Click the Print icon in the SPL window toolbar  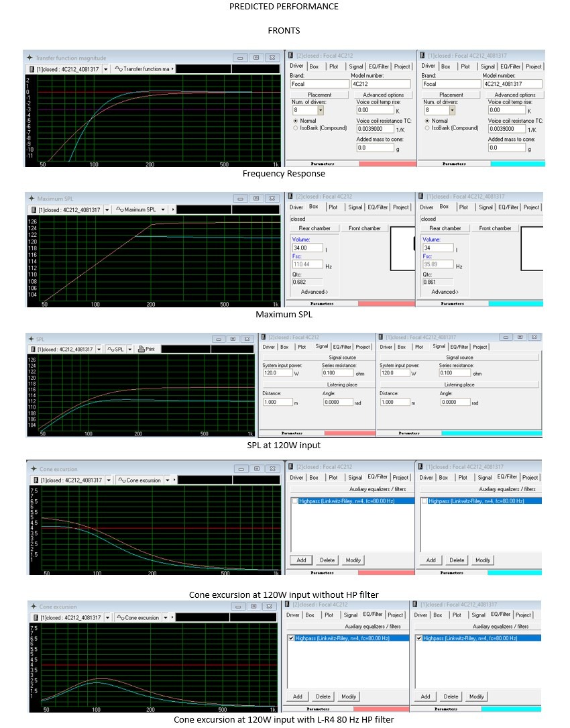pos(141,349)
